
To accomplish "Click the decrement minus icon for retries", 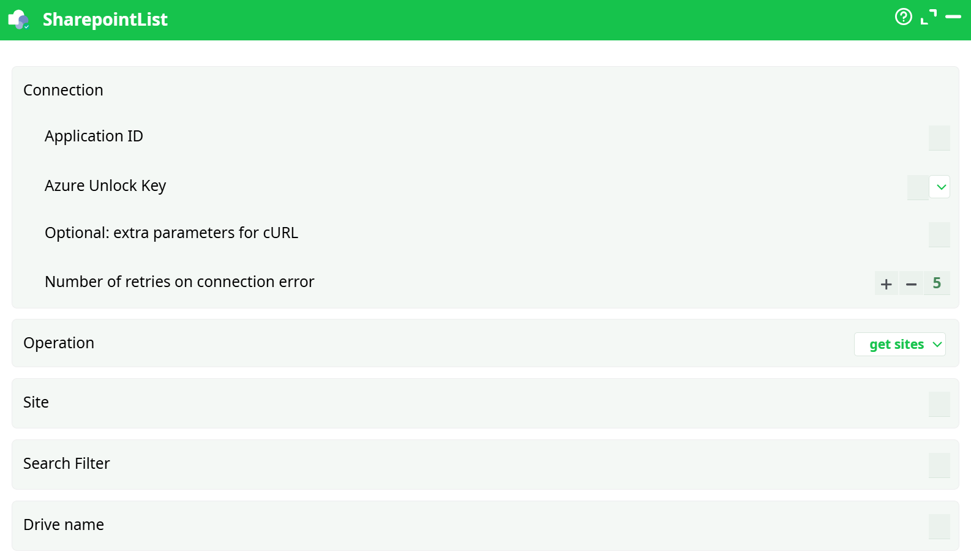I will (x=911, y=283).
